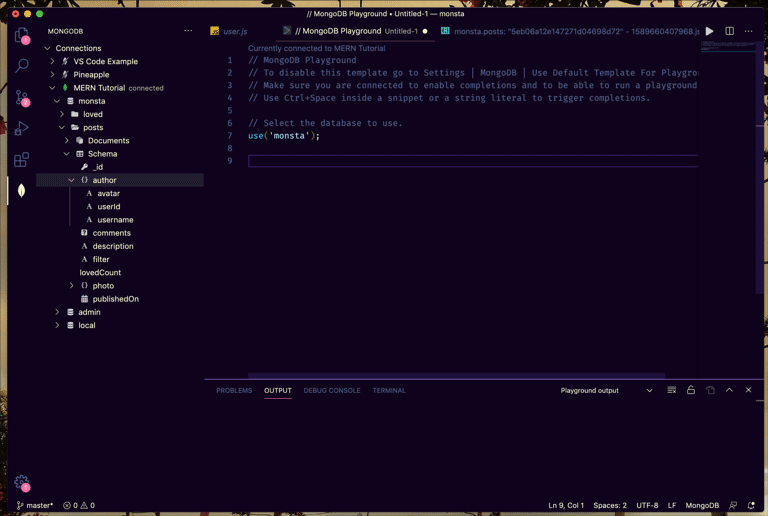Open the output log in editor
Screen dimensions: 768x516
[710, 390]
